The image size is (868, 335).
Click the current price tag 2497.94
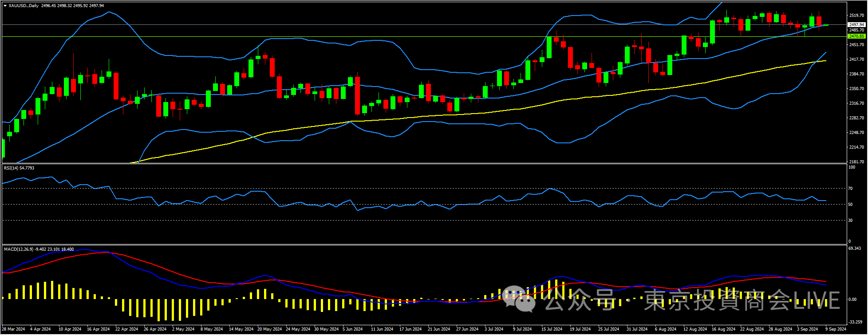click(856, 24)
